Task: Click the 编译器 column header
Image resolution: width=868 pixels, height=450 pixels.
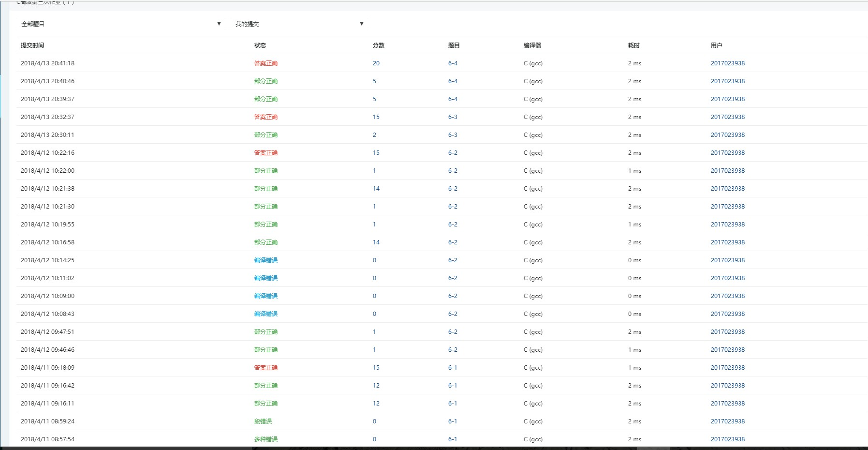Action: (x=532, y=45)
